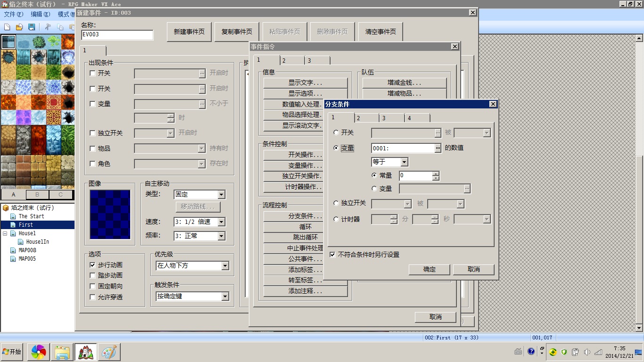Open the 文件 menu
Image resolution: width=644 pixels, height=362 pixels.
coord(13,14)
